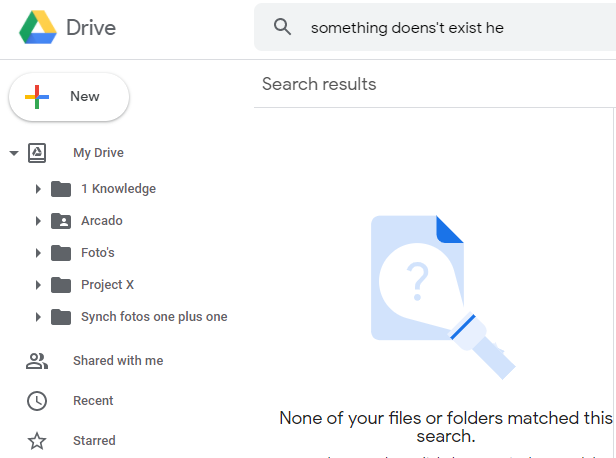Click the Starred star icon
The image size is (616, 458).
tap(37, 441)
